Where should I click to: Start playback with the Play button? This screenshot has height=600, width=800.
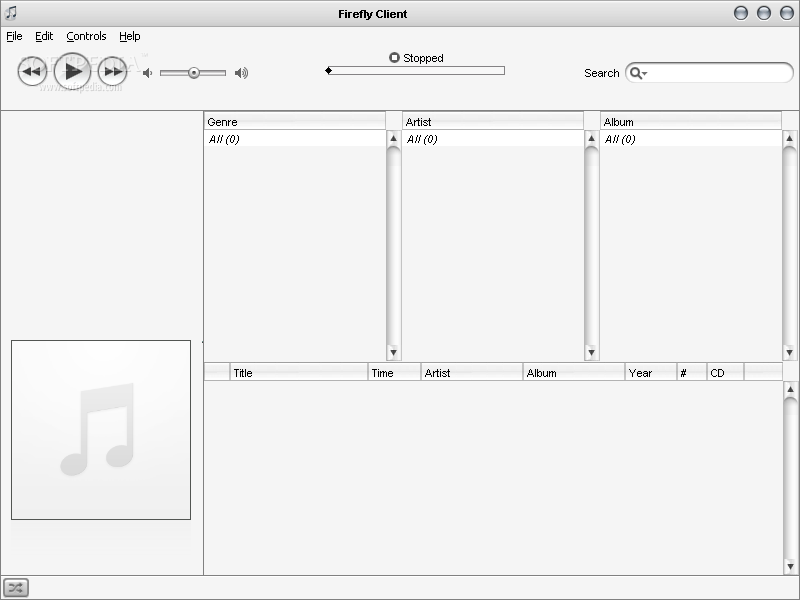(x=72, y=71)
